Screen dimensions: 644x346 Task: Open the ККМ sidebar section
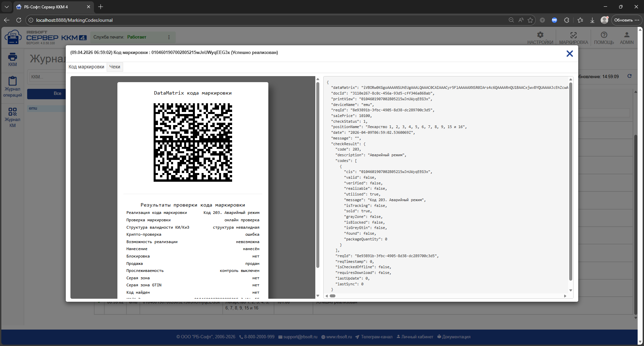coord(12,60)
